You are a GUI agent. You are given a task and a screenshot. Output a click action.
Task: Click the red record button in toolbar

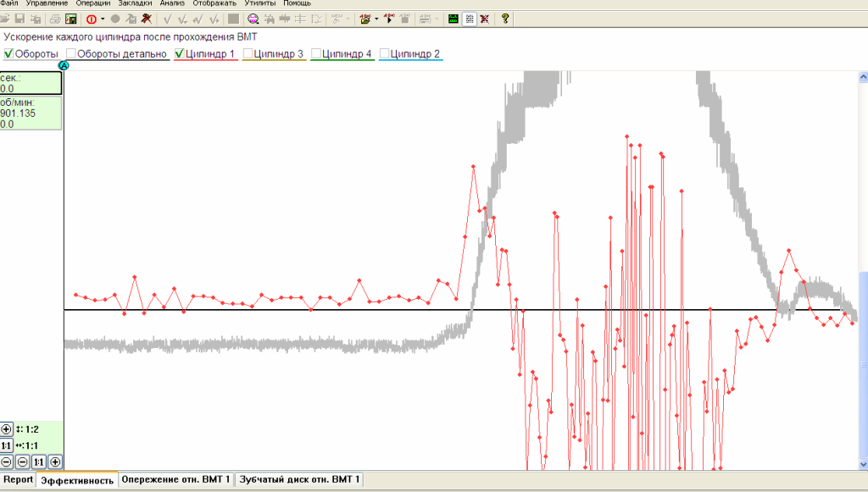(x=91, y=19)
